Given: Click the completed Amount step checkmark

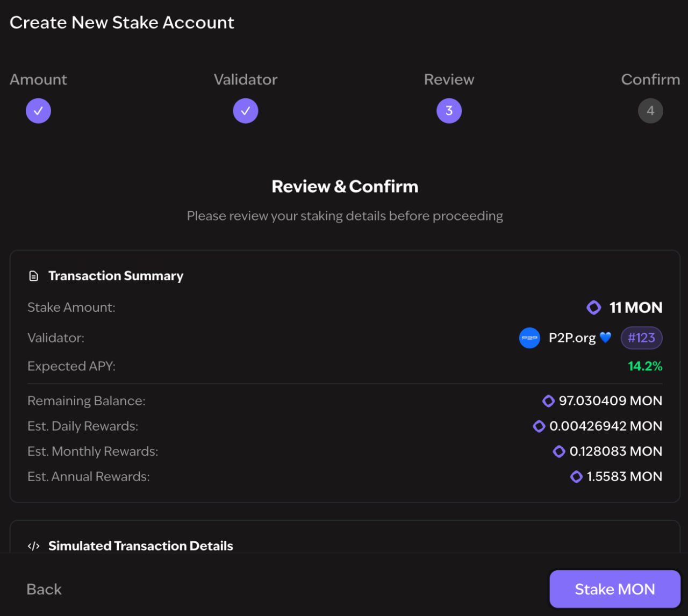Looking at the screenshot, I should 38,111.
